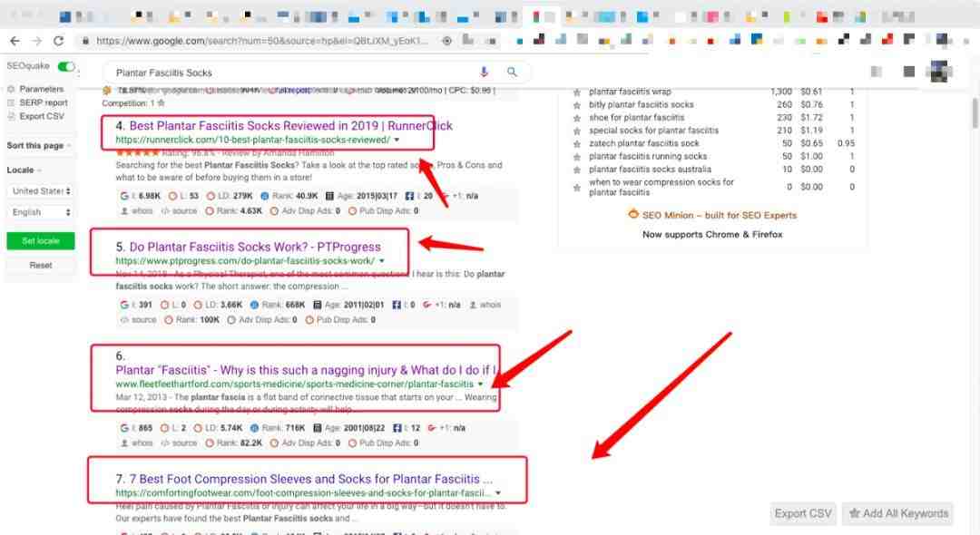Click the page vertical scrollbar

pos(975,112)
